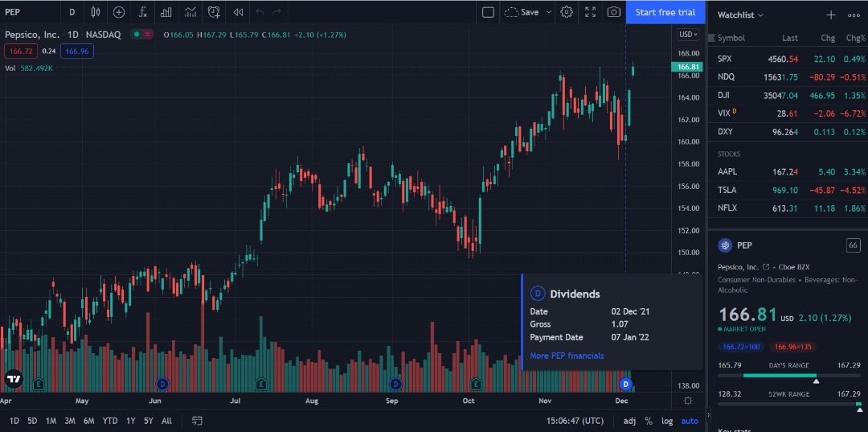Click the TradingView logo on the chart

point(14,379)
